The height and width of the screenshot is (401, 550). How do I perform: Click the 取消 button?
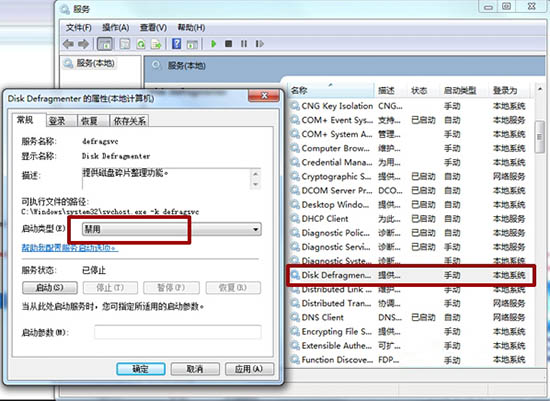[x=195, y=369]
